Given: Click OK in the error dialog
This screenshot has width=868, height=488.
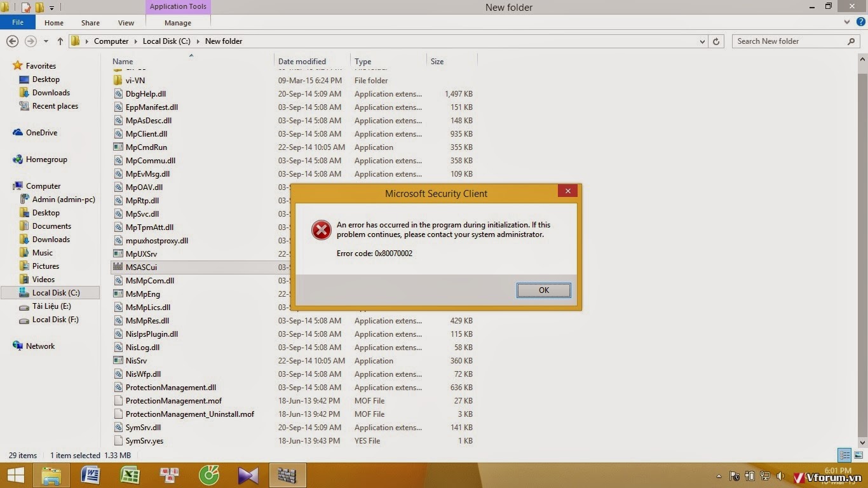Looking at the screenshot, I should [x=544, y=290].
